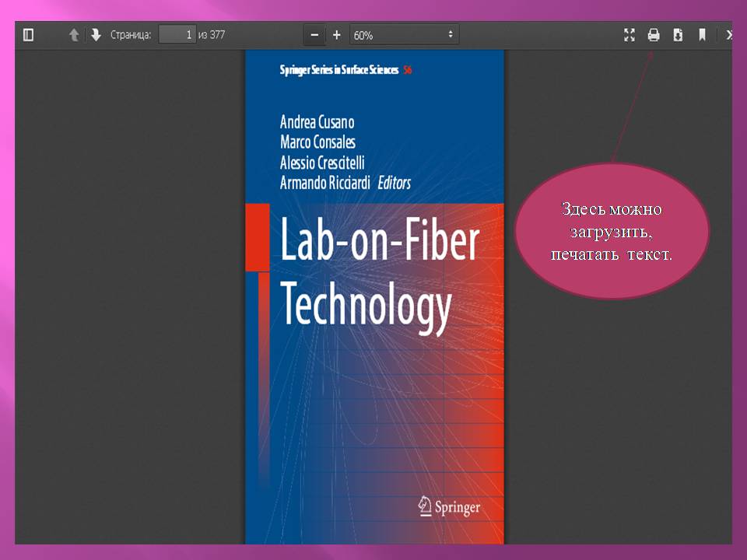This screenshot has height=560, width=747.
Task: Click the 'из 377' total pages text
Action: pyautogui.click(x=212, y=35)
